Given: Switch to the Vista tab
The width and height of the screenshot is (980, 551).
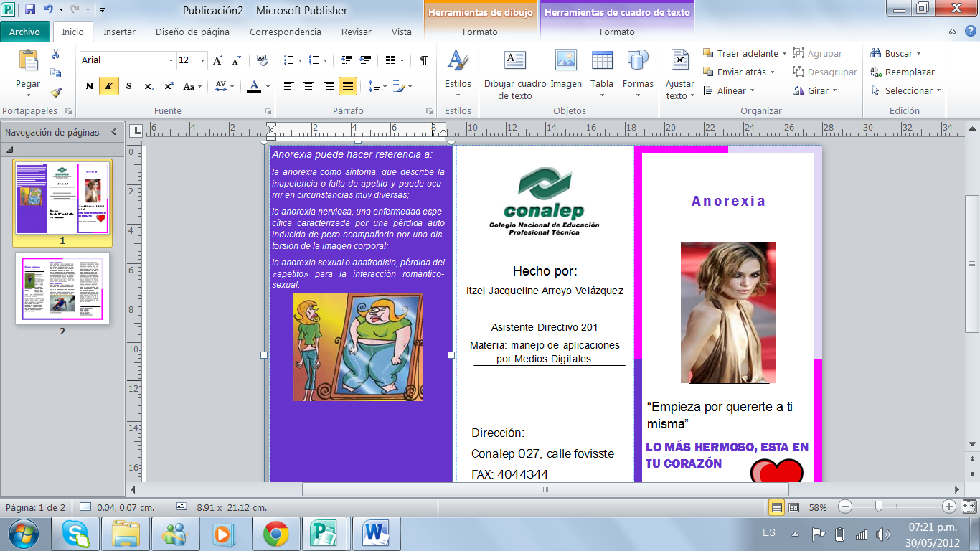Looking at the screenshot, I should tap(402, 32).
